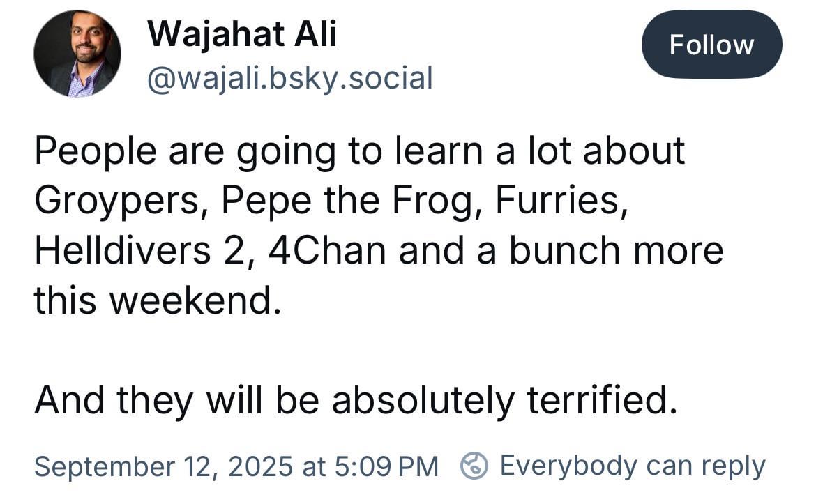
Task: Click the globe reply-settings icon
Action: click(x=474, y=466)
